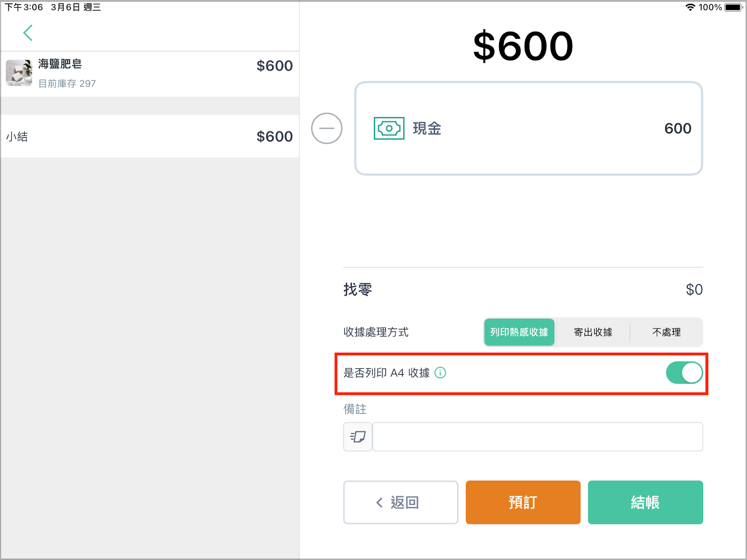Open the quick note templates icon
The width and height of the screenshot is (747, 560).
(358, 437)
